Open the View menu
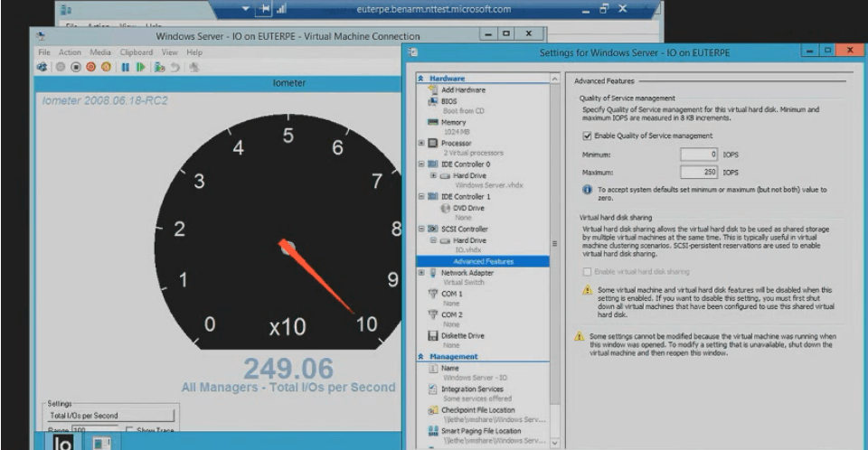Image resolution: width=868 pixels, height=450 pixels. click(169, 52)
